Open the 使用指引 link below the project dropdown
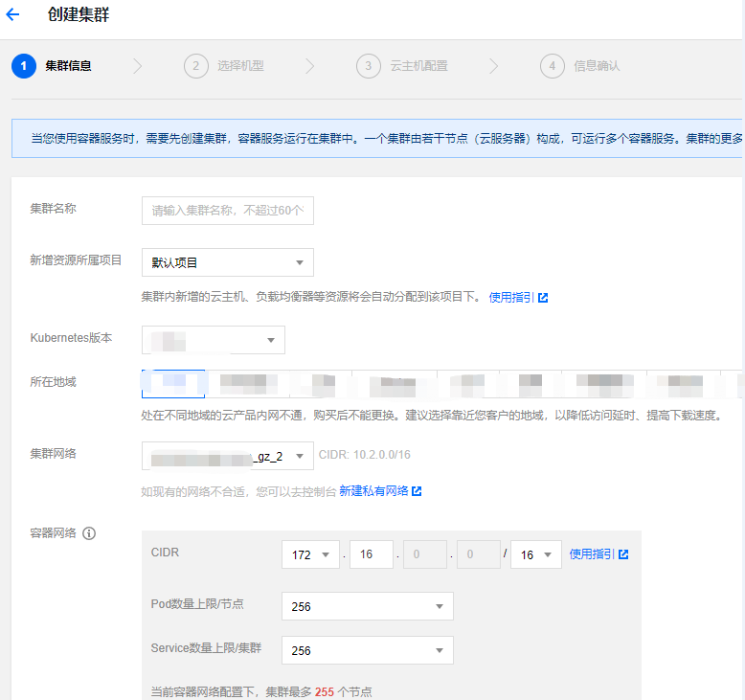The image size is (745, 700). click(511, 298)
